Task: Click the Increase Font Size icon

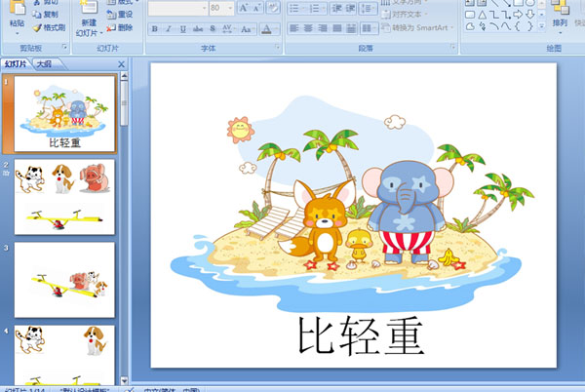Action: (242, 8)
